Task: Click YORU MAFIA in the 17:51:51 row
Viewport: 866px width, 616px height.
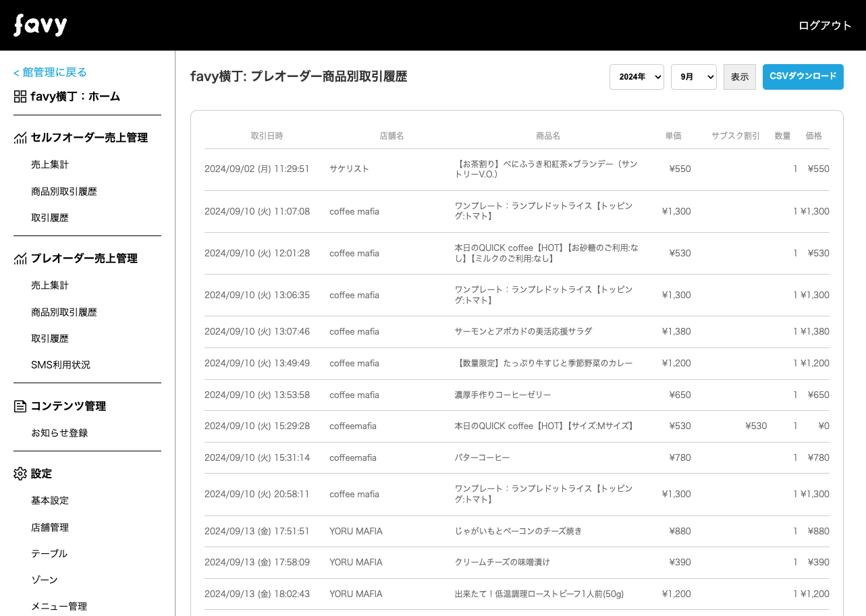Action: [x=356, y=531]
